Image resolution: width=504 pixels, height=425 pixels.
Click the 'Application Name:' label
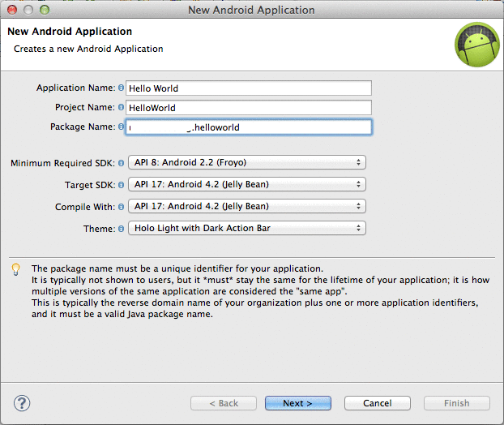click(75, 88)
